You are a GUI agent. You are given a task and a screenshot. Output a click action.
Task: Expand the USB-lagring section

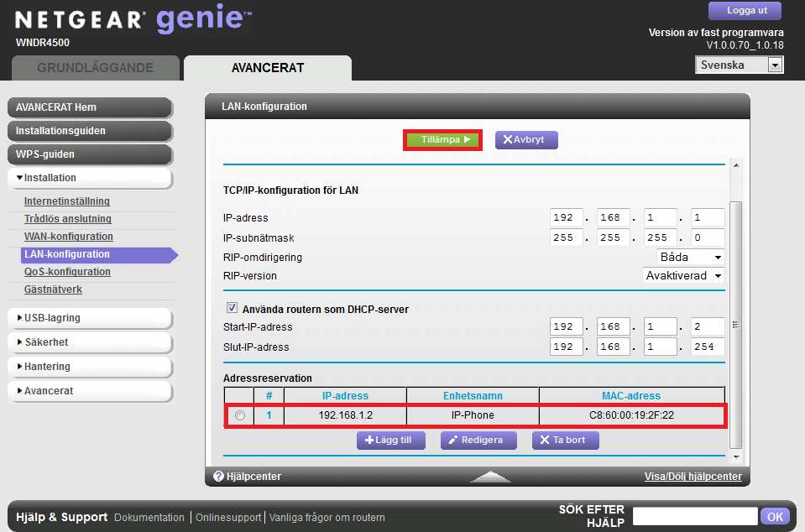coord(90,318)
